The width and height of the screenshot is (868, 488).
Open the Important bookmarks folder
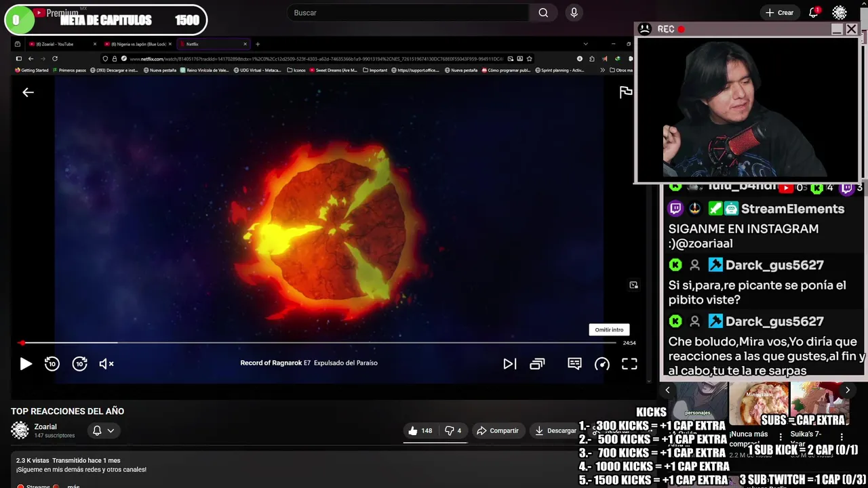pyautogui.click(x=375, y=70)
